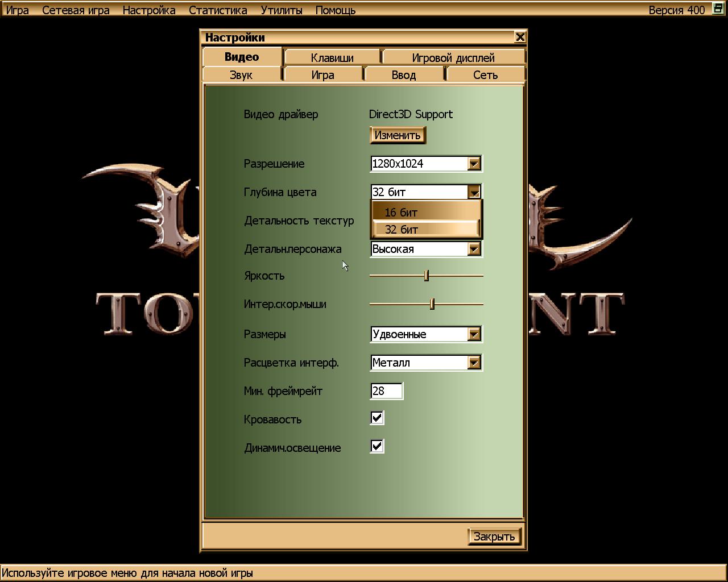This screenshot has height=582, width=728.
Task: Click the Закрыть button
Action: tap(494, 537)
